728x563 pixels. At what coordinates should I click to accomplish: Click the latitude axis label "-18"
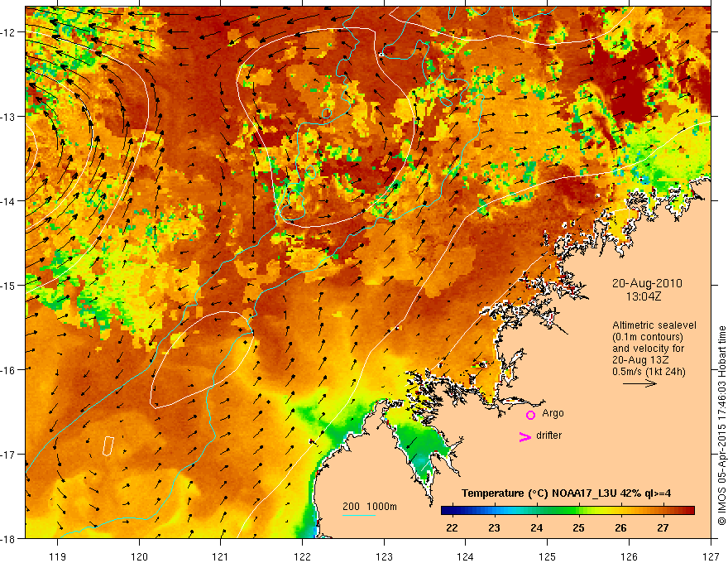[8, 538]
